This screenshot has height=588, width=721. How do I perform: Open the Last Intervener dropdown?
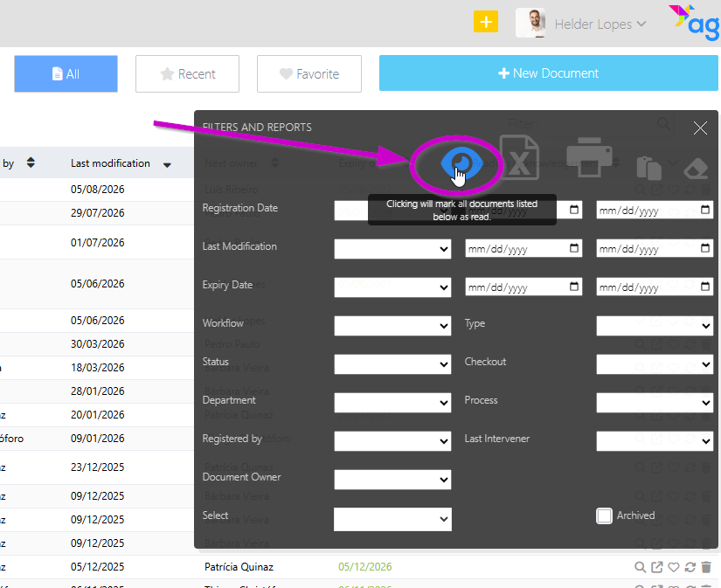pyautogui.click(x=655, y=441)
